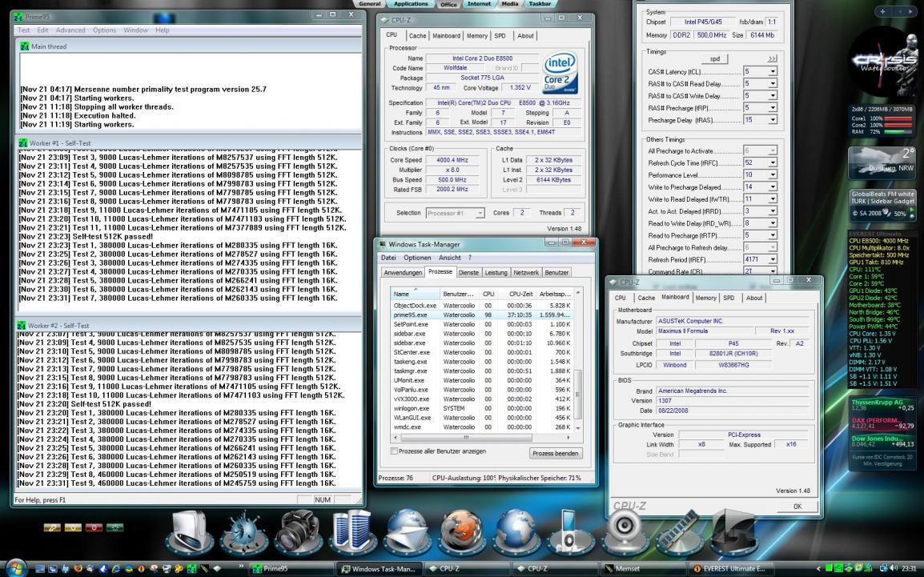This screenshot has width=924, height=577.
Task: Click the Prozess beenden button
Action: [x=556, y=453]
